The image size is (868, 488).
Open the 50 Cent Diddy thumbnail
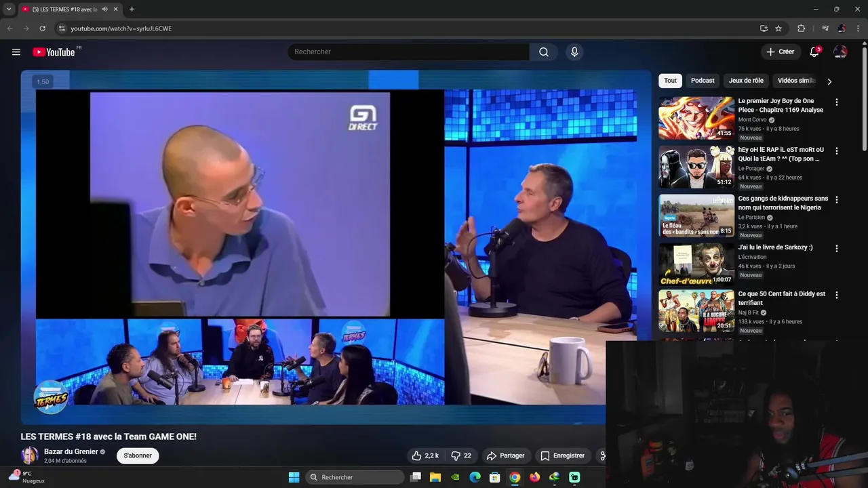[x=696, y=311]
